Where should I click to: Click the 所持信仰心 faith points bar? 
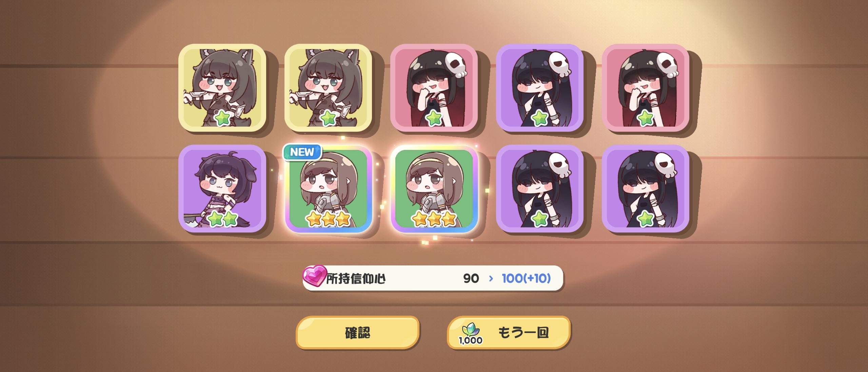click(433, 278)
